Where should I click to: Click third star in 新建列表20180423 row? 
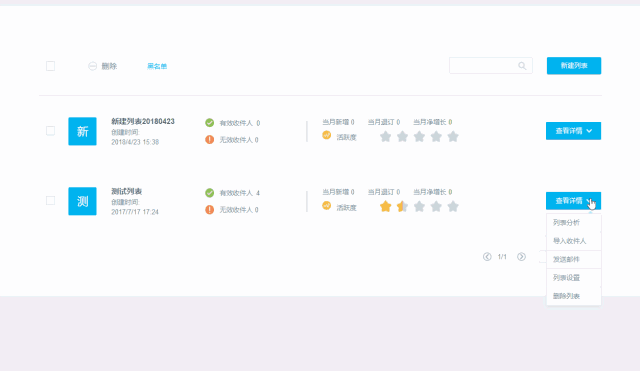pos(419,136)
